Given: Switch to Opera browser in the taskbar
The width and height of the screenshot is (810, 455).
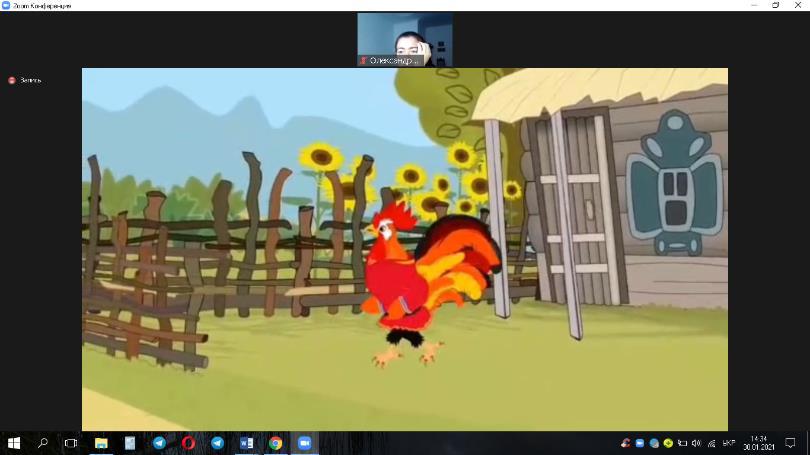Looking at the screenshot, I should pos(188,442).
